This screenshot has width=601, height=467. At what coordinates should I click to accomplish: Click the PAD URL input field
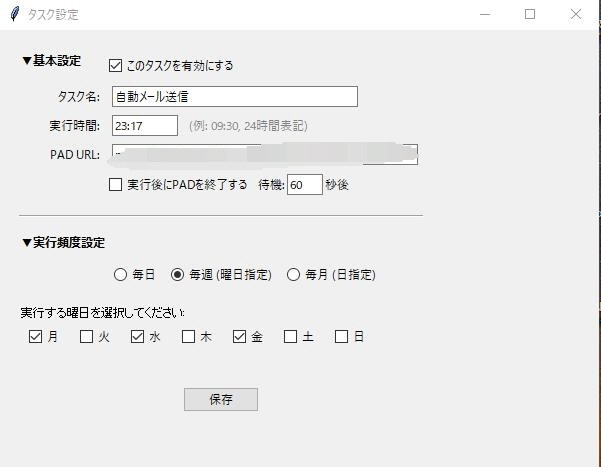coord(265,155)
